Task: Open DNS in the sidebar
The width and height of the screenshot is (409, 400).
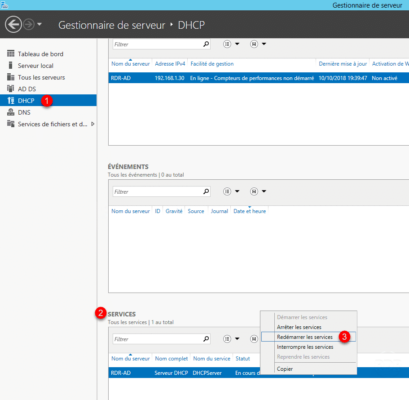Action: [x=24, y=112]
